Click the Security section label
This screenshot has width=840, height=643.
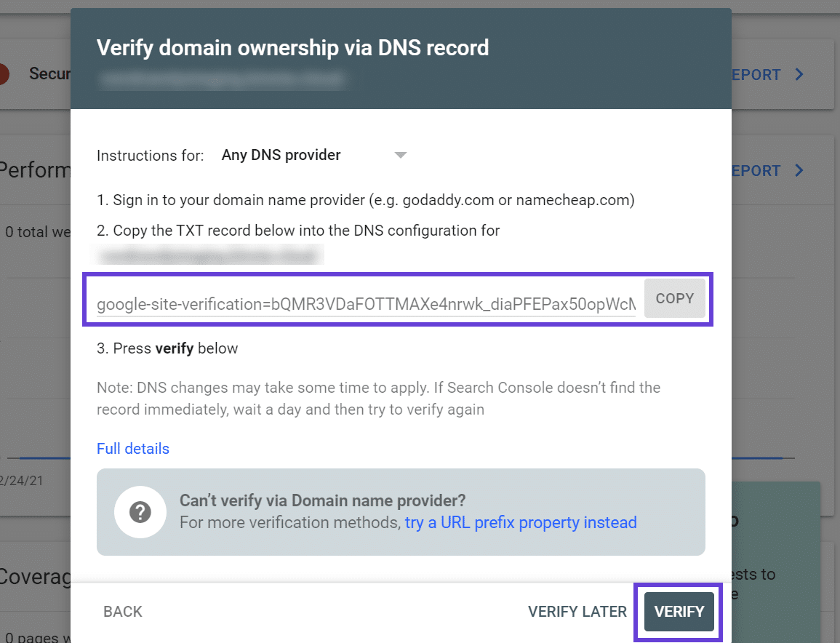coord(49,73)
